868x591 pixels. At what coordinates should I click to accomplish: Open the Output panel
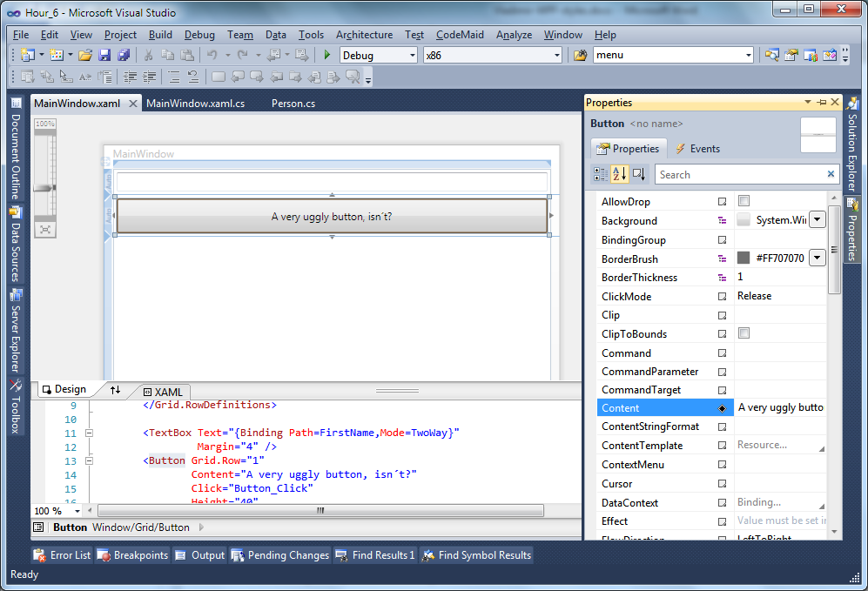pyautogui.click(x=200, y=555)
